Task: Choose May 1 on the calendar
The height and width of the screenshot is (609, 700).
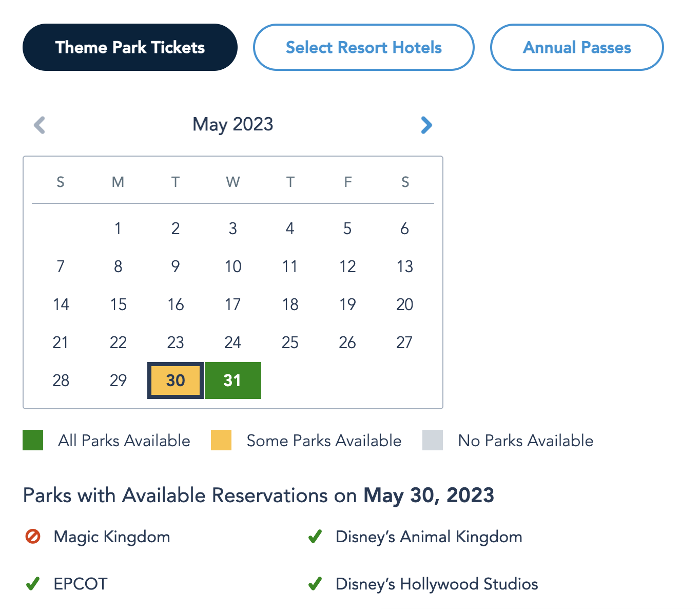Action: click(118, 229)
